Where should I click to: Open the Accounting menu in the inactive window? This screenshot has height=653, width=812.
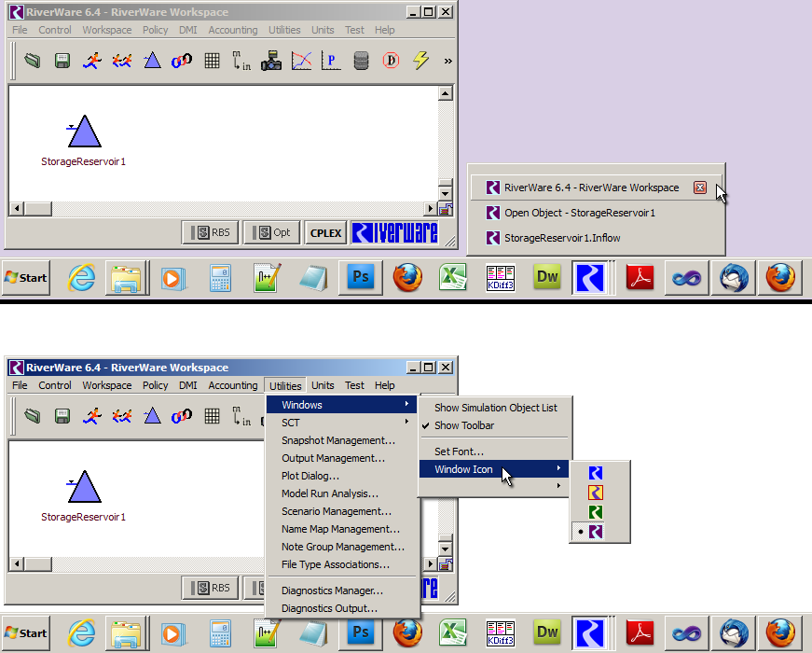point(233,30)
